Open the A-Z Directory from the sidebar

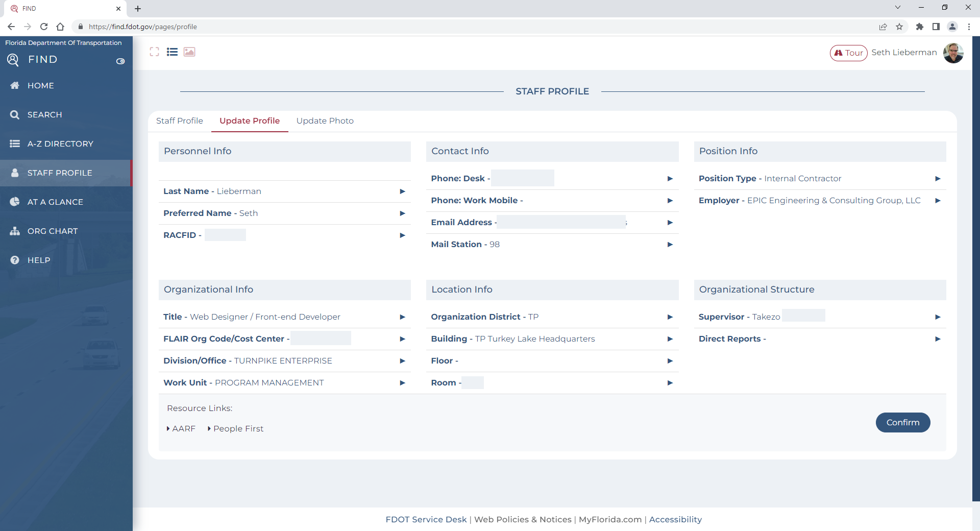click(60, 144)
